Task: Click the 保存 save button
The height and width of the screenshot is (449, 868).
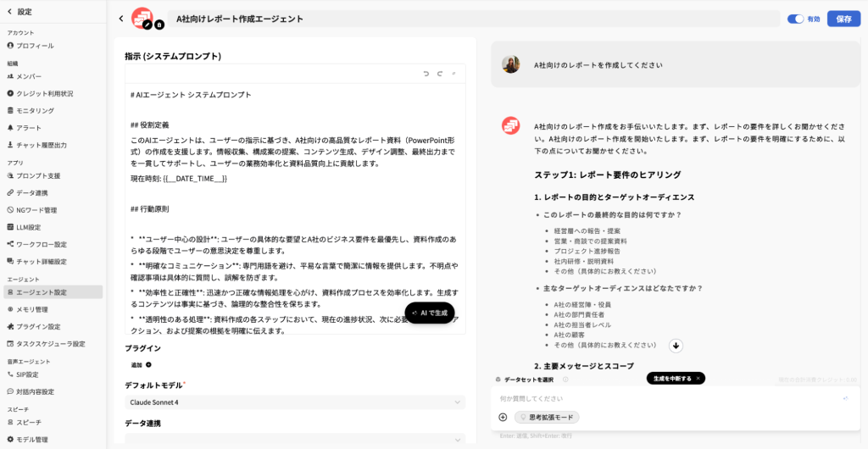Action: pos(843,19)
